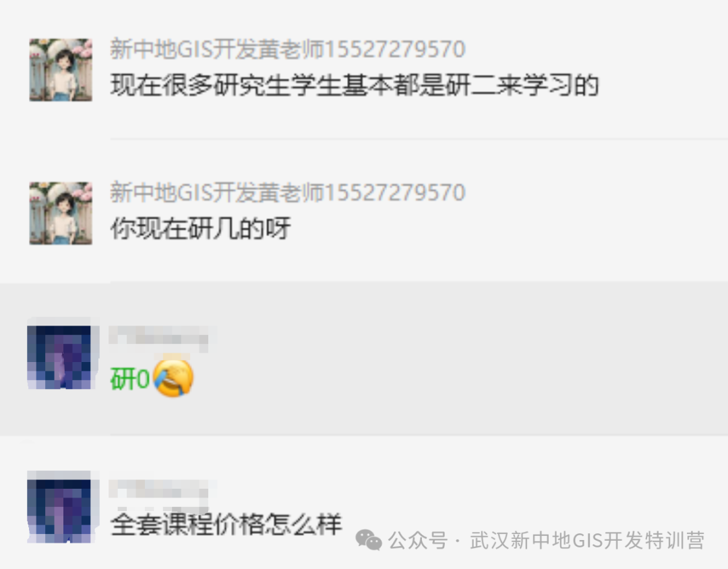Click the blurred sender name above 研0
The height and width of the screenshot is (569, 728).
tap(159, 335)
